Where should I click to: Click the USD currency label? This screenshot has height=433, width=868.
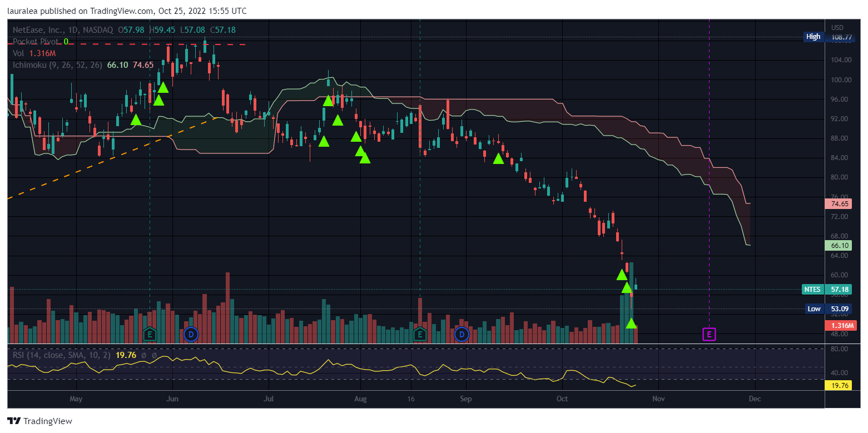[x=837, y=27]
